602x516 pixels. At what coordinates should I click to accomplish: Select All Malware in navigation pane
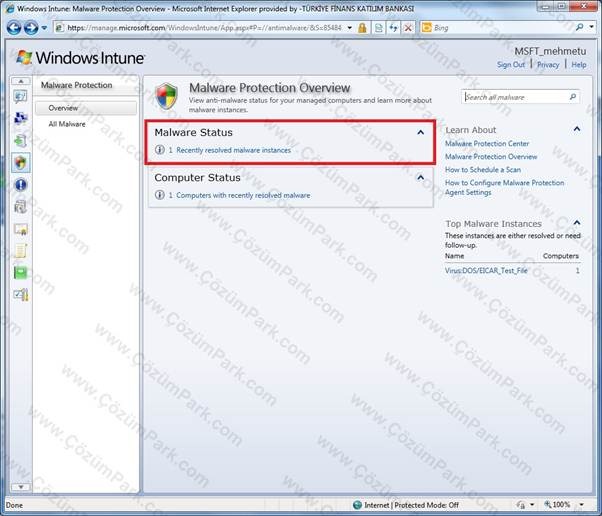(67, 124)
